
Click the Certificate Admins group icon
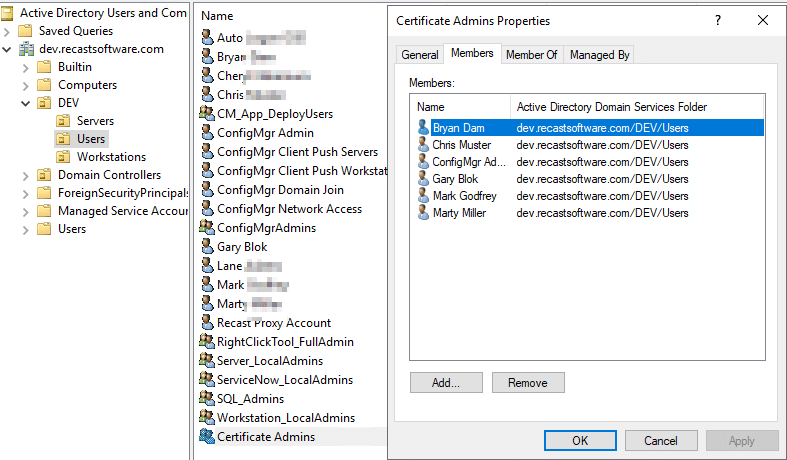[x=207, y=437]
